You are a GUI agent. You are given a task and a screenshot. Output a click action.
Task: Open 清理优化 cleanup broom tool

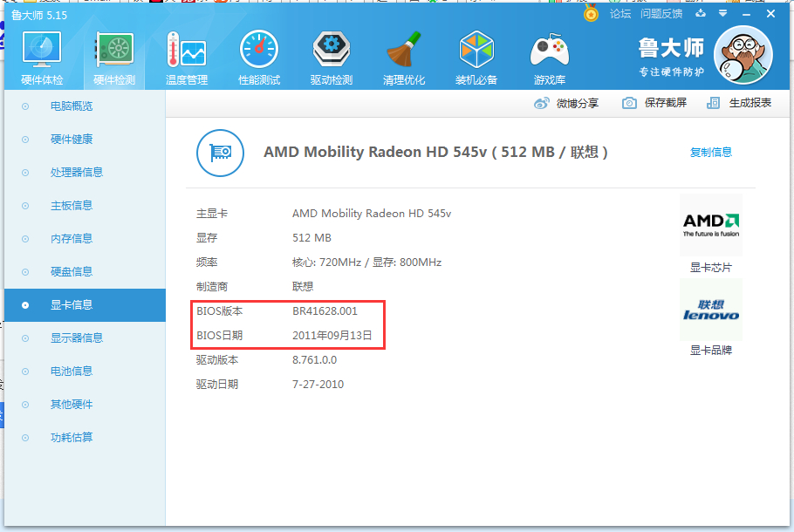[x=404, y=58]
